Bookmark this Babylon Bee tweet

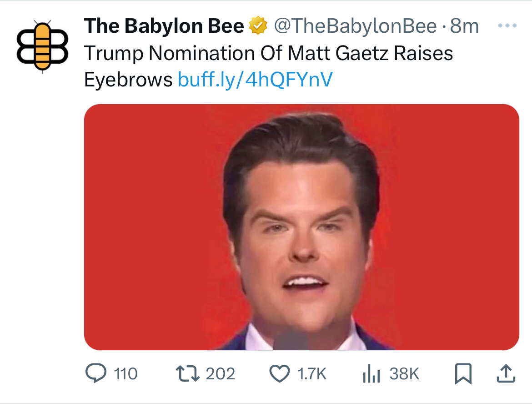(x=463, y=373)
